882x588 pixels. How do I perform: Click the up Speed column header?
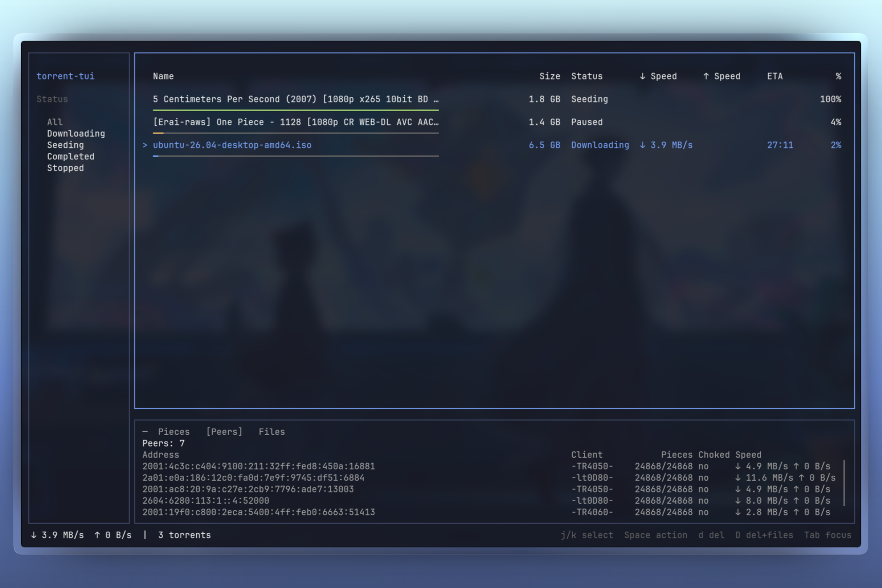[721, 76]
